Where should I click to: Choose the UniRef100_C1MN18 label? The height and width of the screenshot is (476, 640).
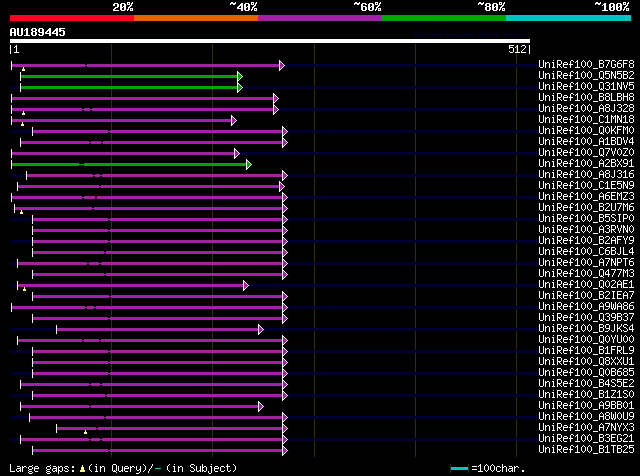coord(586,119)
